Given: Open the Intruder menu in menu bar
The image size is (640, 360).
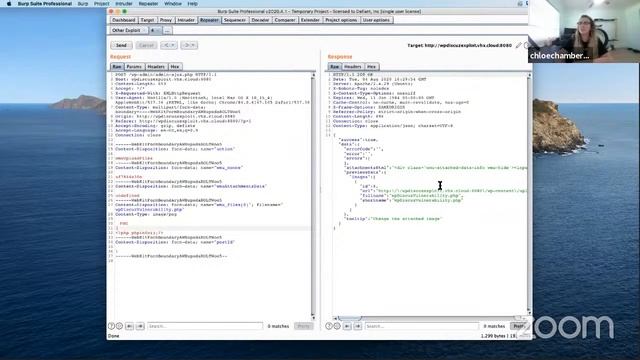Looking at the screenshot, I should pos(124,4).
